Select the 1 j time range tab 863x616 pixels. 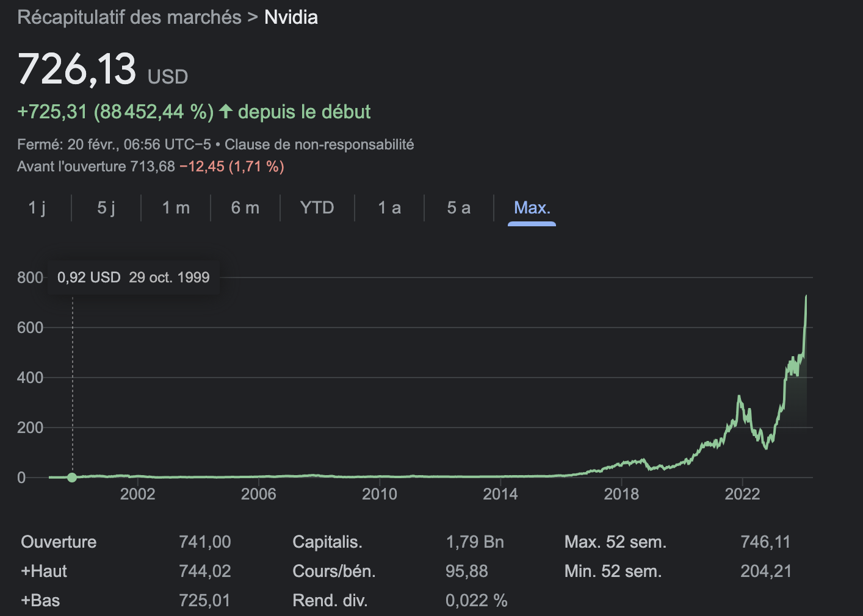pyautogui.click(x=37, y=208)
